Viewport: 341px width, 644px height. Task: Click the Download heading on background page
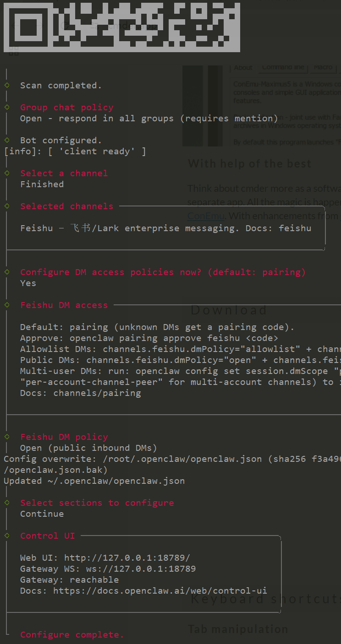229,310
